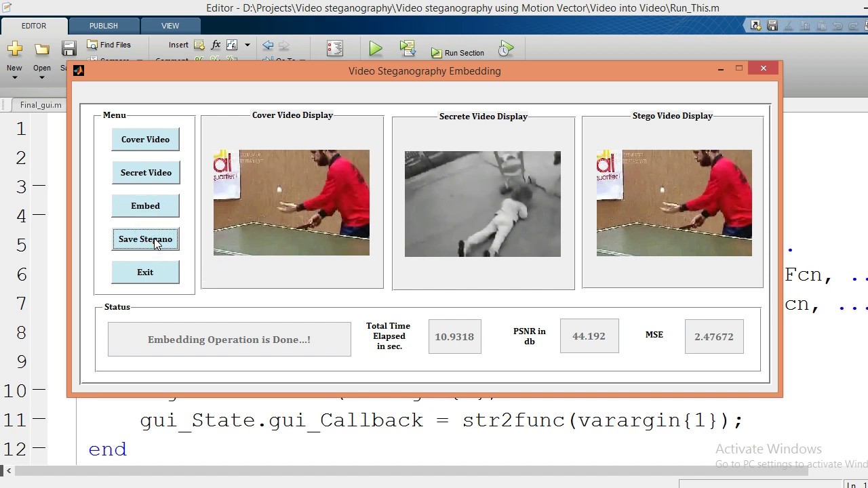868x488 pixels.
Task: Click the breakpoint dash at line 10
Action: (39, 390)
